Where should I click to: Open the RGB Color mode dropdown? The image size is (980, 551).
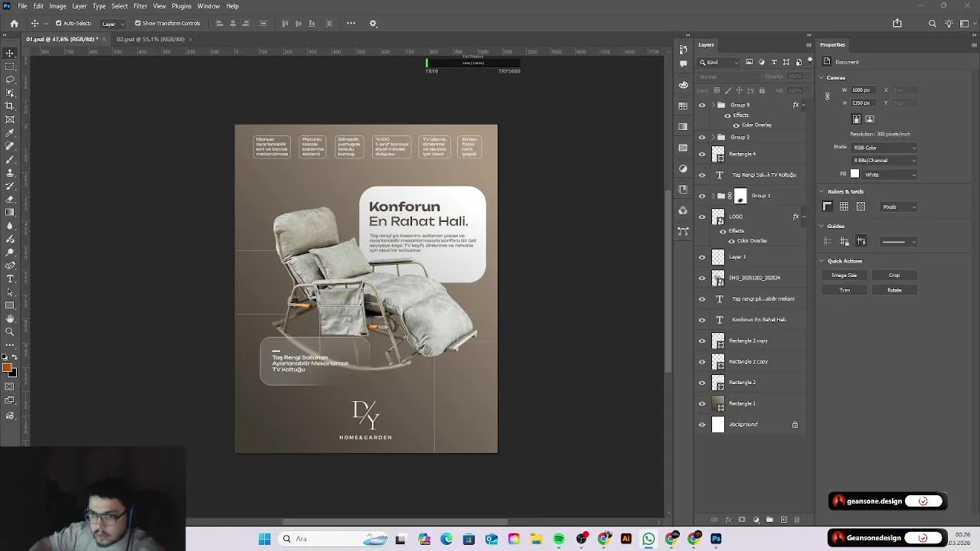[x=884, y=148]
